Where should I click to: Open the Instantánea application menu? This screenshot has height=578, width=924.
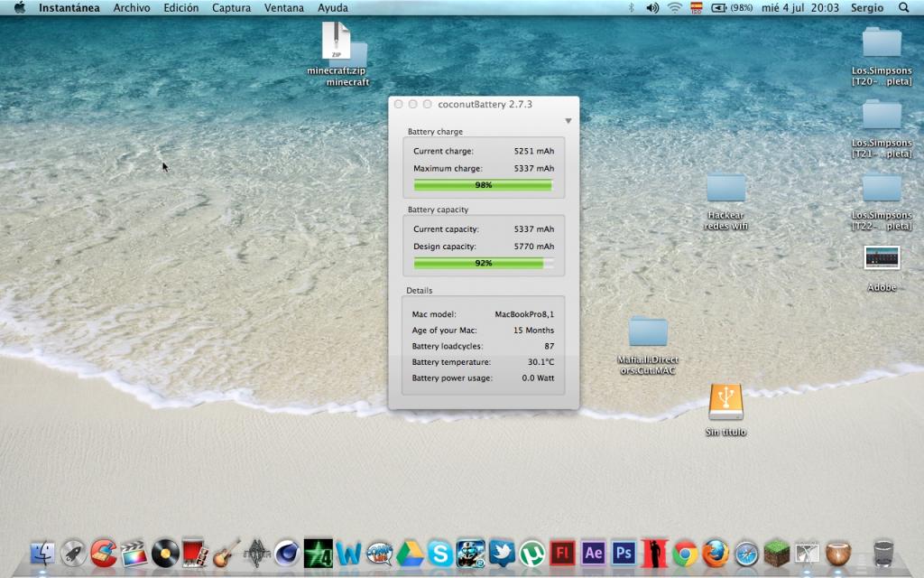point(69,7)
